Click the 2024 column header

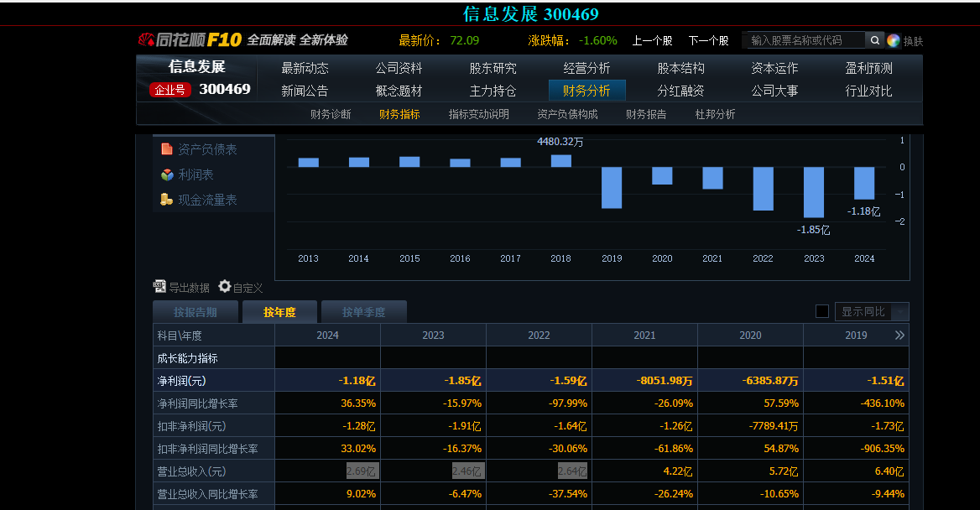coord(327,336)
